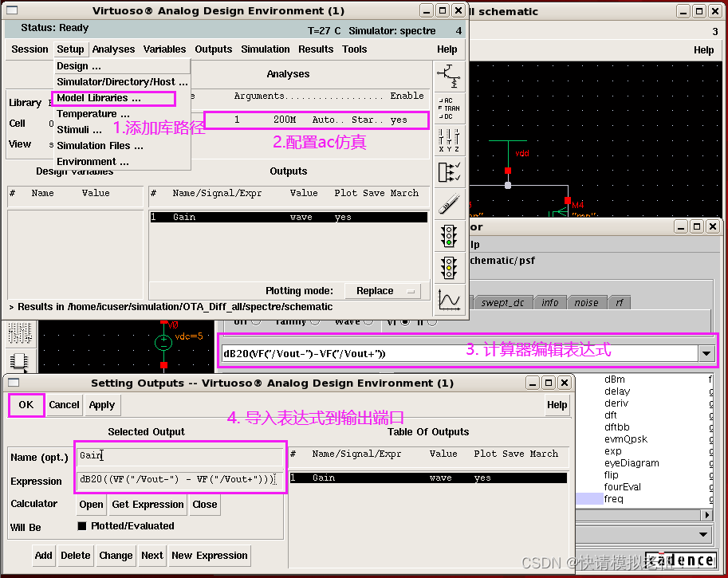Open the Outputs menu
Image resolution: width=728 pixels, height=578 pixels.
[x=213, y=49]
